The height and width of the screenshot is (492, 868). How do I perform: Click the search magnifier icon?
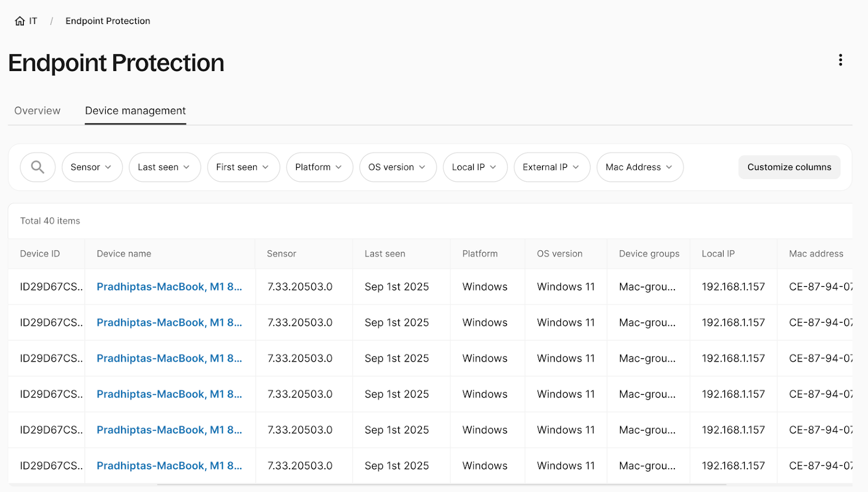click(37, 167)
